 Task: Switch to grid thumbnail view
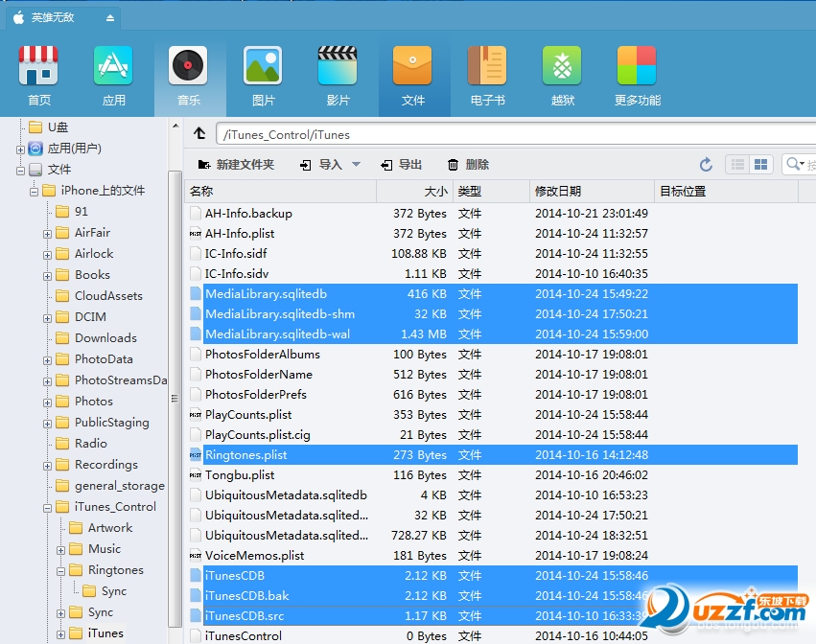(760, 165)
